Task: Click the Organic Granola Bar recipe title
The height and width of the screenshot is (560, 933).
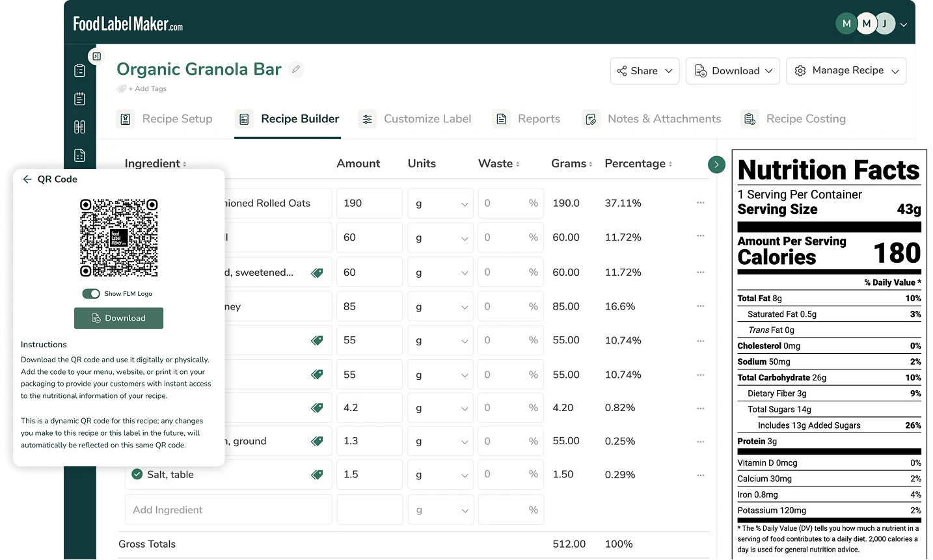Action: [x=199, y=69]
